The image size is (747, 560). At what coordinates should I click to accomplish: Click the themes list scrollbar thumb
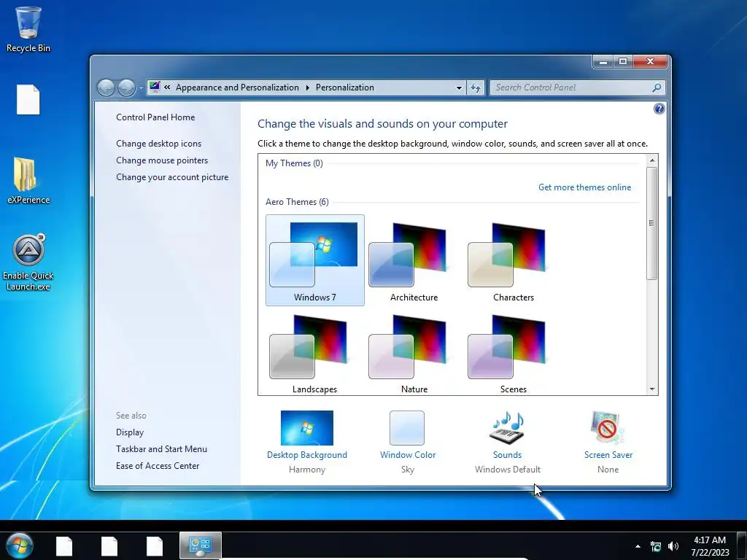pyautogui.click(x=651, y=223)
